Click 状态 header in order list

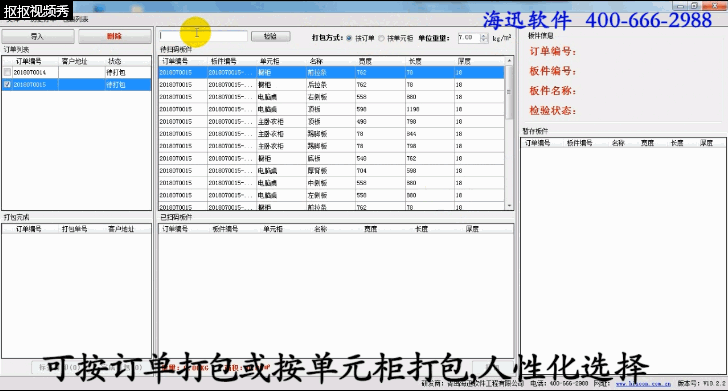[115, 61]
